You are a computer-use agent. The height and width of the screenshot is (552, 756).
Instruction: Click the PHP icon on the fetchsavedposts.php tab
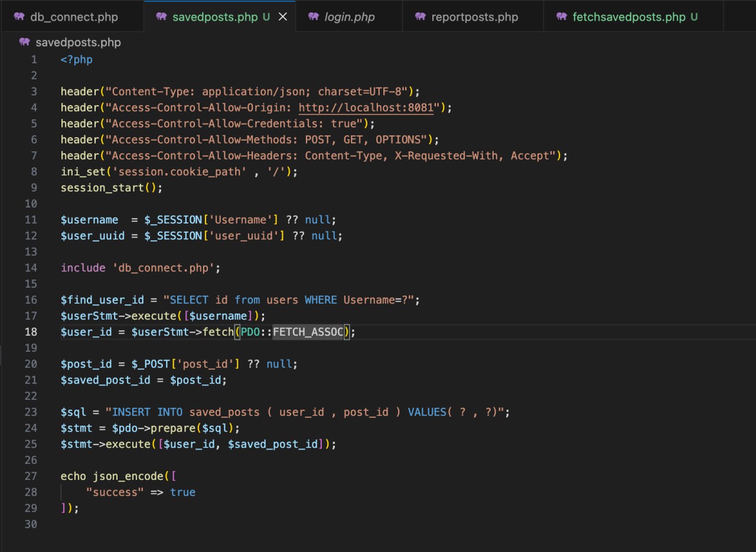tap(562, 17)
